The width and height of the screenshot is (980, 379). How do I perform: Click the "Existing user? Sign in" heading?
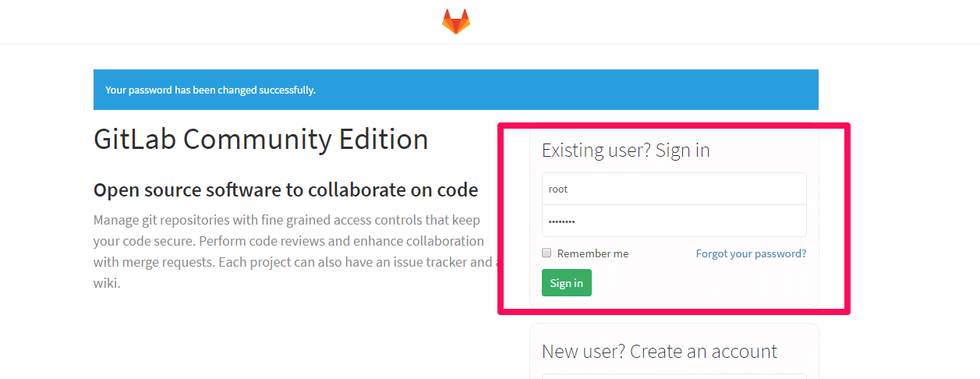pos(625,150)
